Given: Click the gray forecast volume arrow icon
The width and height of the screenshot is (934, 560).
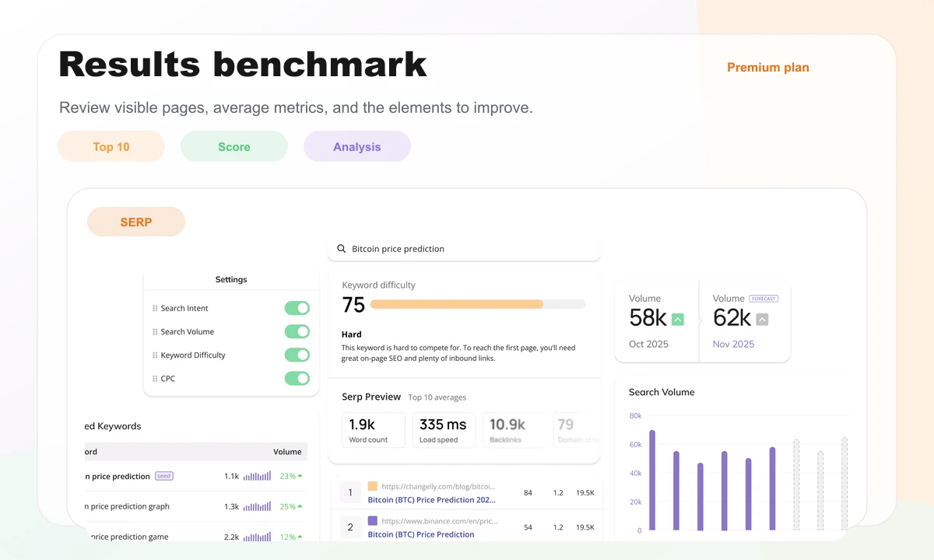Looking at the screenshot, I should click(762, 319).
